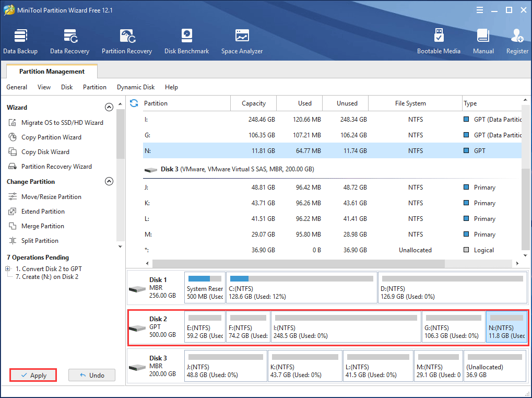Select N:(NTFS) 11.8 GB block
The width and height of the screenshot is (532, 398).
tap(506, 326)
